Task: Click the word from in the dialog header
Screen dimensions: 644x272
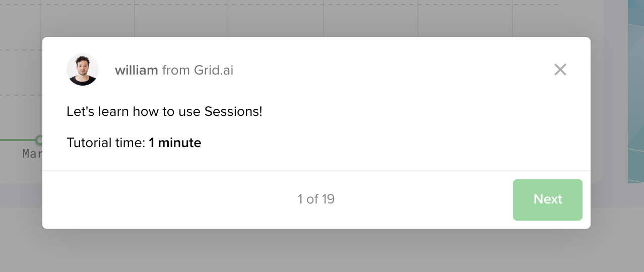Action: 176,70
